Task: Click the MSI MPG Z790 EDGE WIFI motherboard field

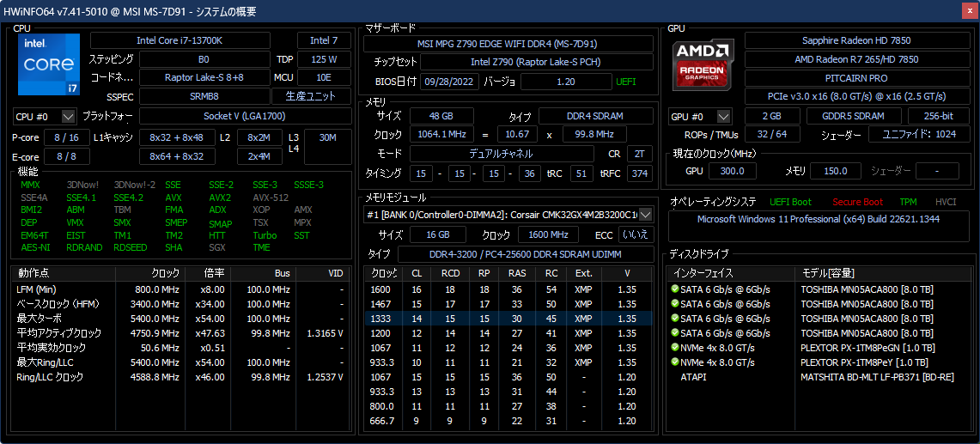Action: [x=508, y=44]
